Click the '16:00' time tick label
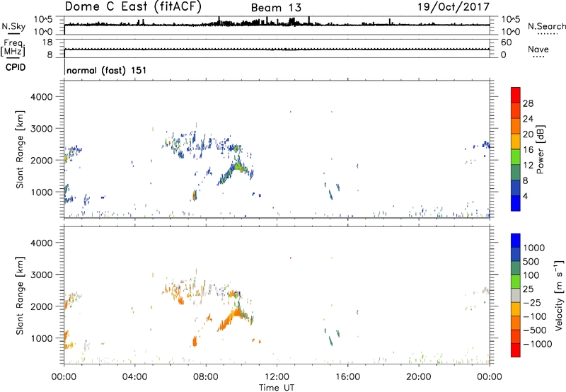Viewport: 566px width, 392px height. point(347,377)
